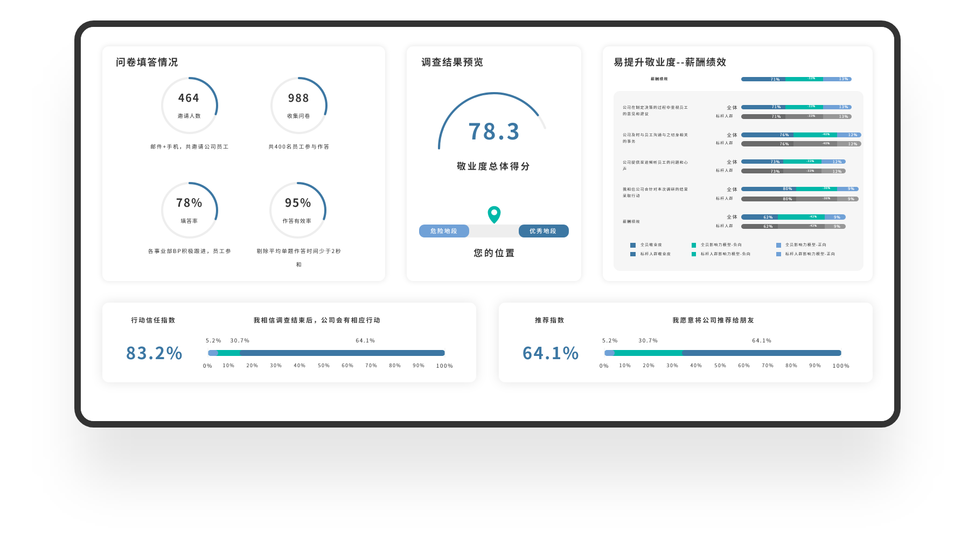975x560 pixels.
Task: Click the 全体 bar showing 62%
Action: pos(793,217)
